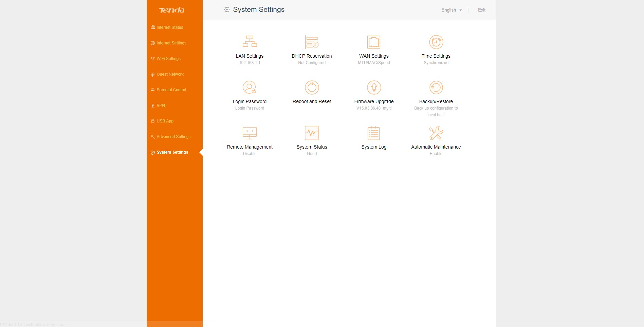Open the Advanced Settings menu item
The image size is (644, 327).
pyautogui.click(x=173, y=137)
